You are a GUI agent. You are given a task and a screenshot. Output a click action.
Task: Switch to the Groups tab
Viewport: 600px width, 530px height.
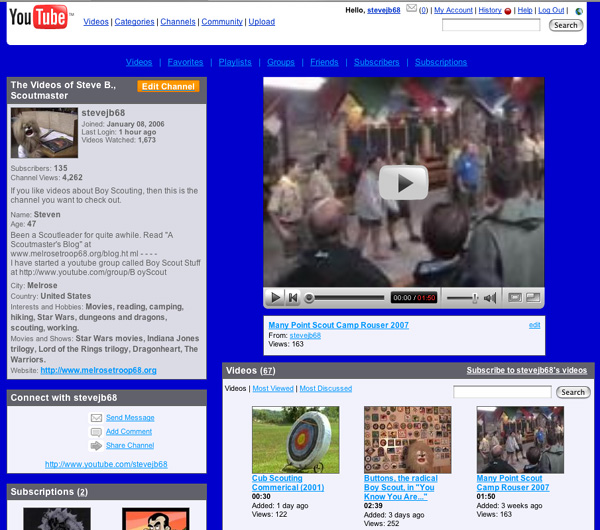click(281, 62)
